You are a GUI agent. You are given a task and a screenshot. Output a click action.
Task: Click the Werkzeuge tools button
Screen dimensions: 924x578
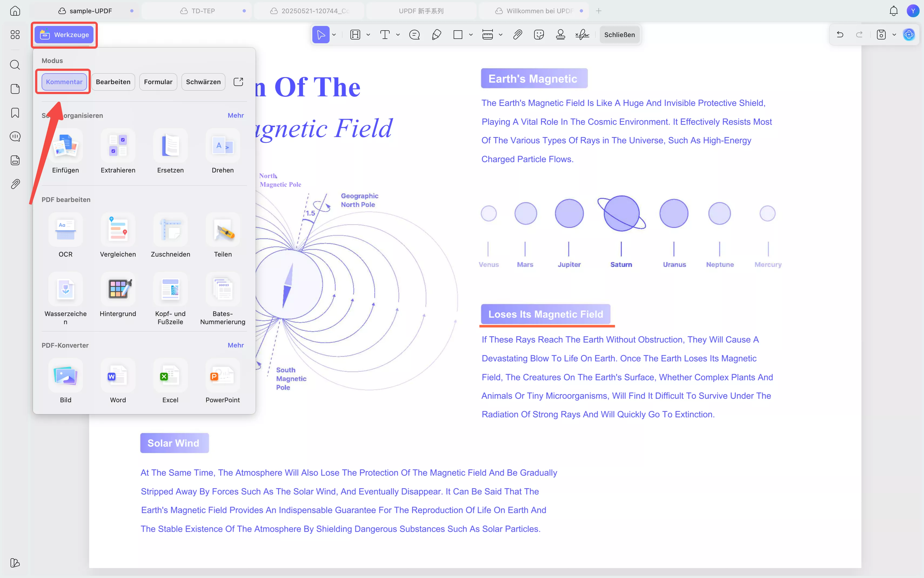pos(64,35)
